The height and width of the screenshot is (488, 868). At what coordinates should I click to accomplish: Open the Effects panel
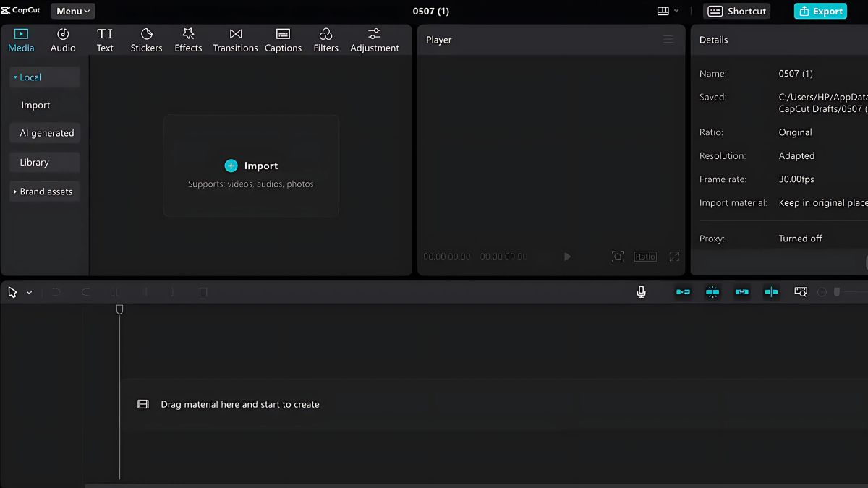[x=188, y=39]
